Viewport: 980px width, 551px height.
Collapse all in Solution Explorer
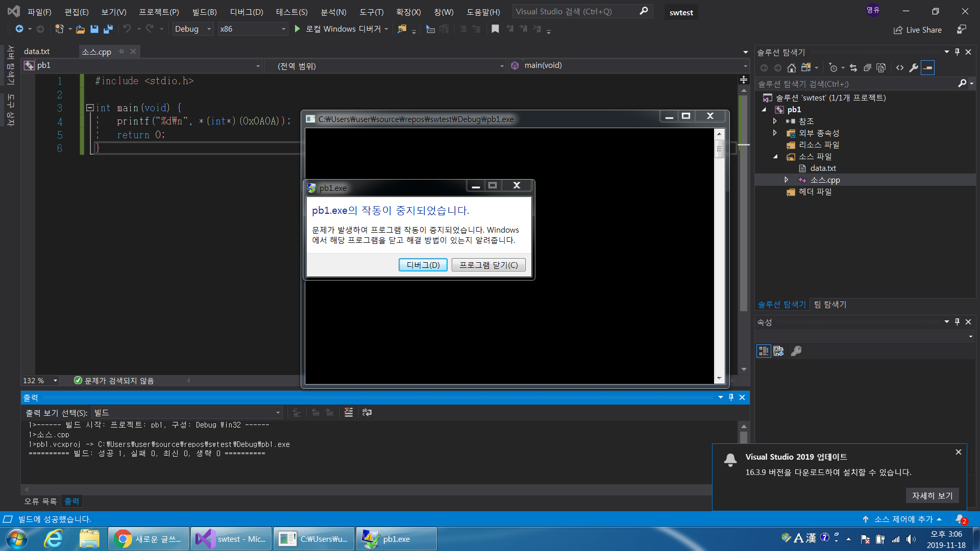tap(867, 68)
